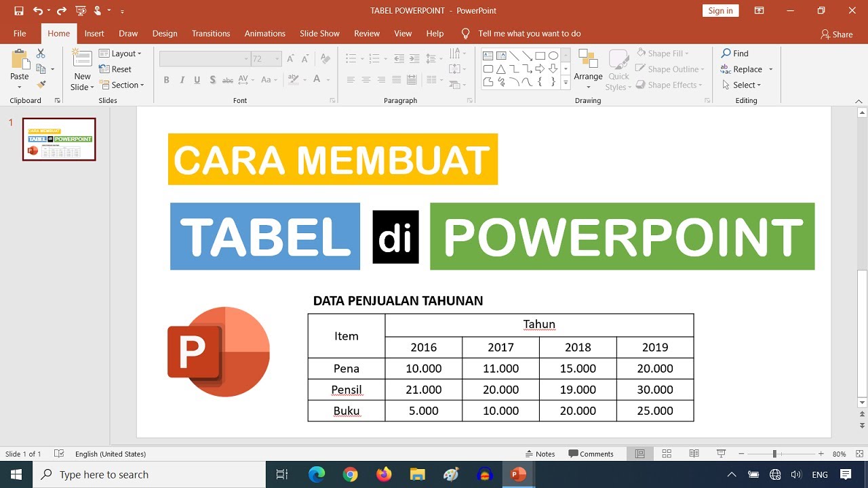The image size is (868, 488).
Task: Open the Select menu in Editing
Action: 741,85
